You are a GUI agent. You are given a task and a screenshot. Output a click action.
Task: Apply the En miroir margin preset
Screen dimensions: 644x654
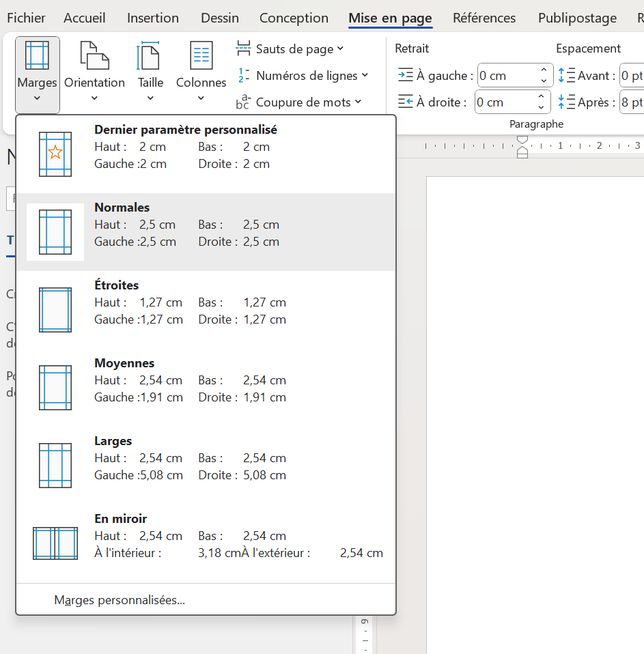pos(55,543)
